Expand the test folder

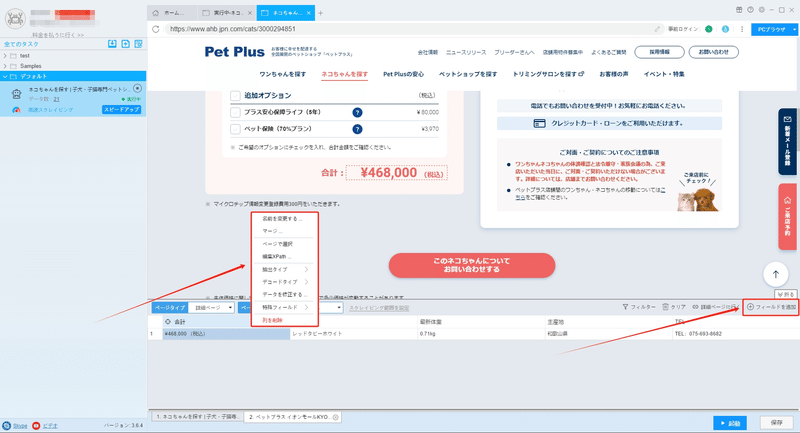(x=5, y=56)
